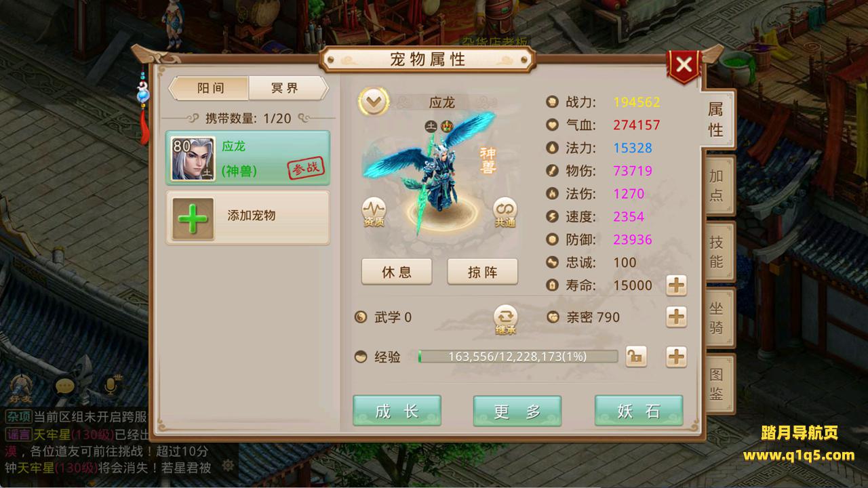Open the 技能 side tab
868x488 pixels.
point(717,252)
